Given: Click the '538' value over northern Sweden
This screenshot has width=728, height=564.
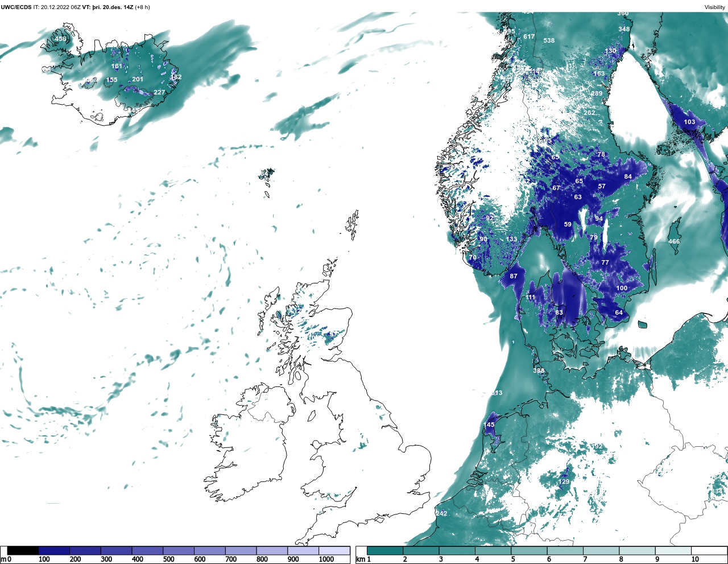Looking at the screenshot, I should [x=549, y=40].
